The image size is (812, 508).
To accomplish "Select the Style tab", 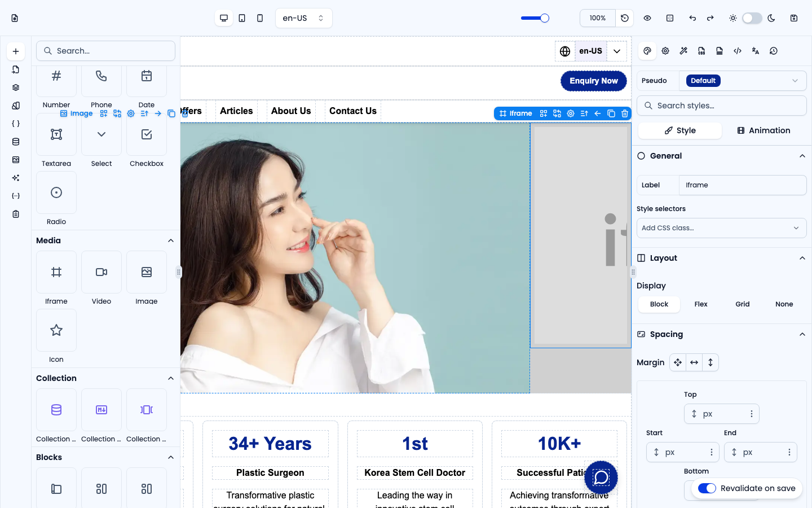I will [x=680, y=130].
